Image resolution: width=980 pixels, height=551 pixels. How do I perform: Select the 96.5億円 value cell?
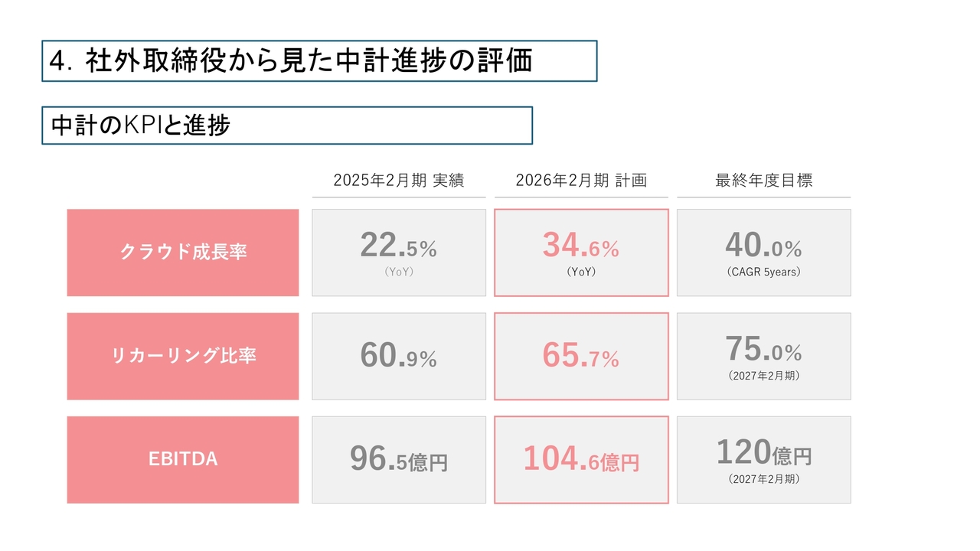(398, 460)
